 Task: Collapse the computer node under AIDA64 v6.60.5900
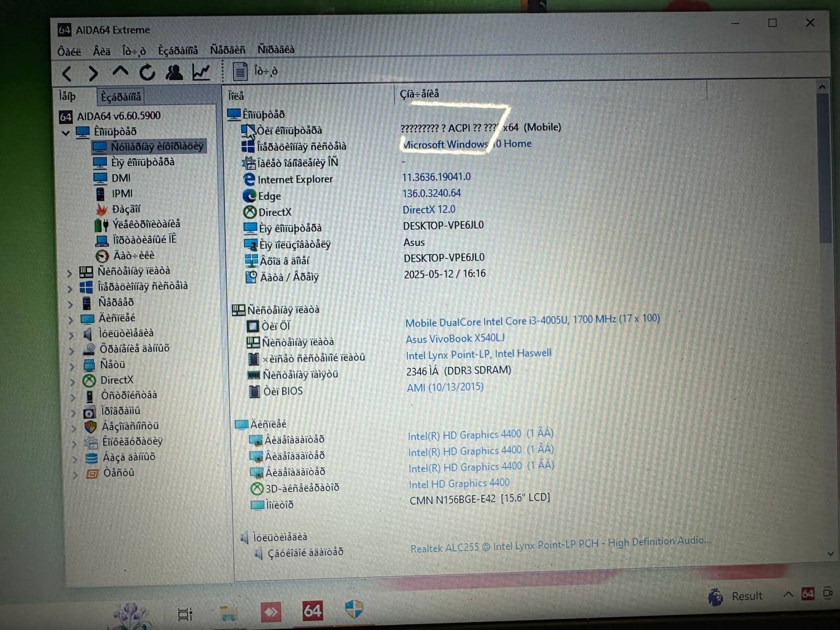pyautogui.click(x=66, y=133)
